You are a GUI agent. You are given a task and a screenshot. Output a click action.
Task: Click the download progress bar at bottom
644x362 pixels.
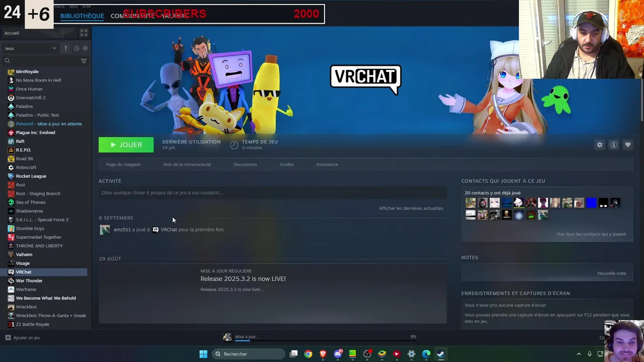click(x=325, y=341)
